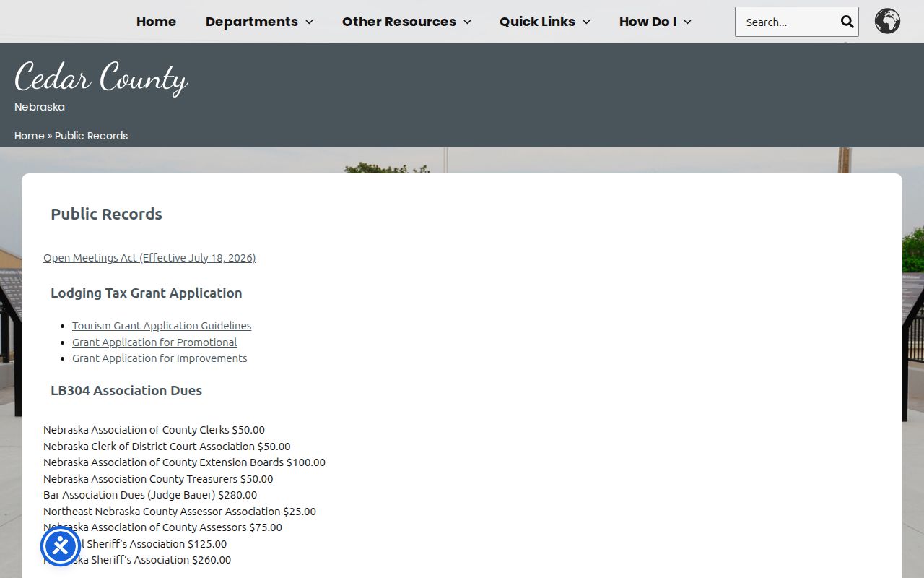Image resolution: width=924 pixels, height=578 pixels.
Task: Go to the Home menu item
Action: coord(156,22)
